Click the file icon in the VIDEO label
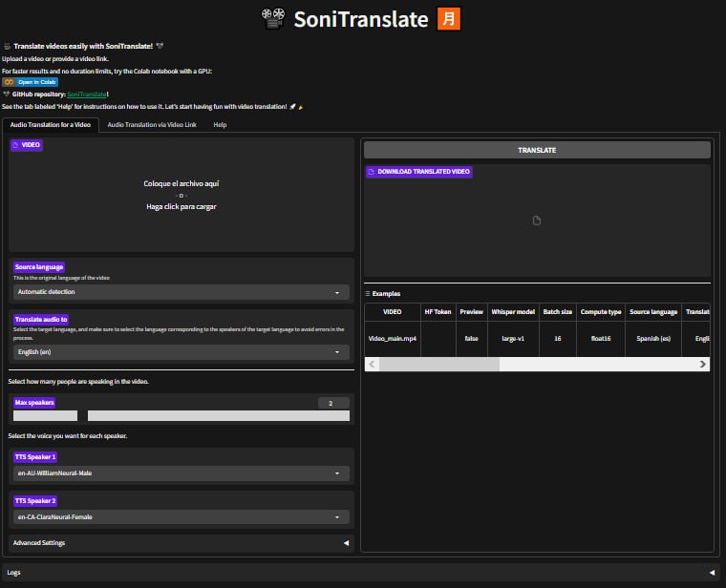Image resolution: width=726 pixels, height=588 pixels. coord(15,145)
